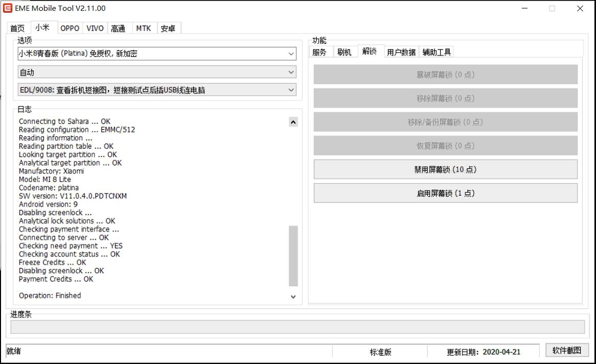Switch to the 安卓 tab
The image size is (596, 364).
pyautogui.click(x=168, y=28)
